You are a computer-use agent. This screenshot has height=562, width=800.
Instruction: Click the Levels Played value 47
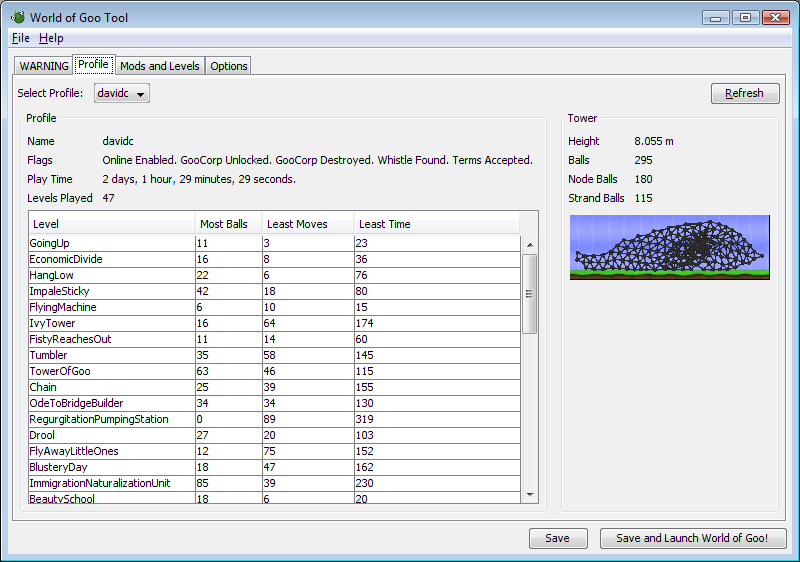coord(108,198)
